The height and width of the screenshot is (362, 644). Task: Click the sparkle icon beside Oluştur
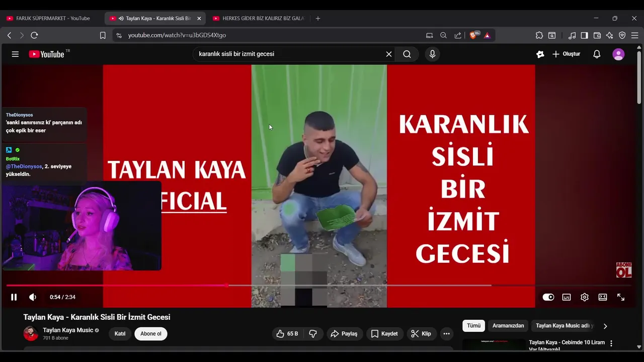(540, 54)
